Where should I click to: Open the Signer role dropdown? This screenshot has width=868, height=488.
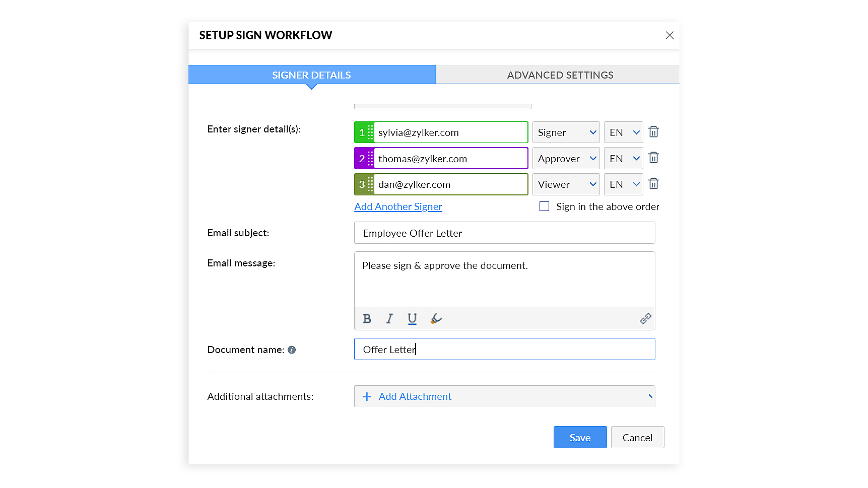pyautogui.click(x=566, y=132)
